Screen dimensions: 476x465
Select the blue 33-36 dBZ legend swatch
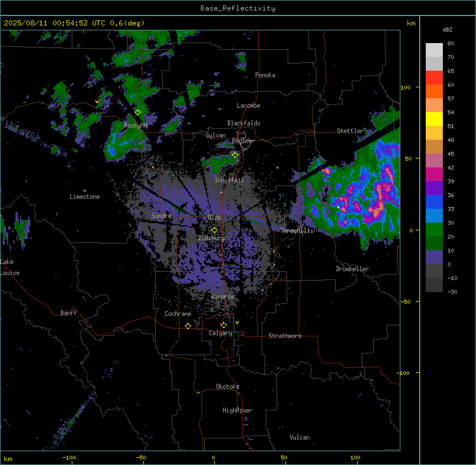tap(434, 202)
